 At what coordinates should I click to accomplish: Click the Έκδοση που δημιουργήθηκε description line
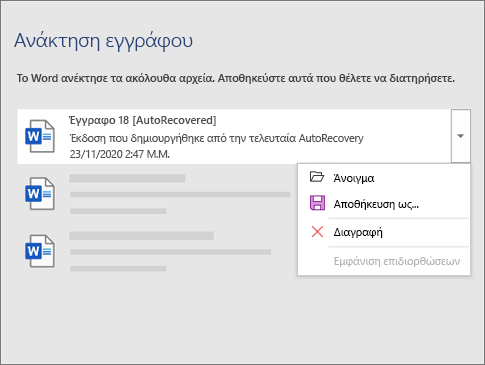217,138
